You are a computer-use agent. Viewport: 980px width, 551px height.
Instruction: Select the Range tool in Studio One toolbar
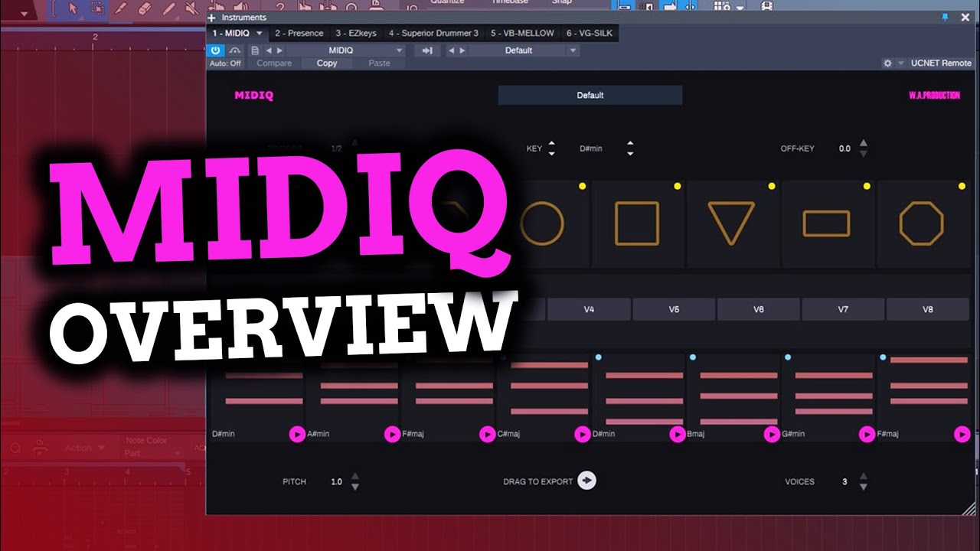97,8
